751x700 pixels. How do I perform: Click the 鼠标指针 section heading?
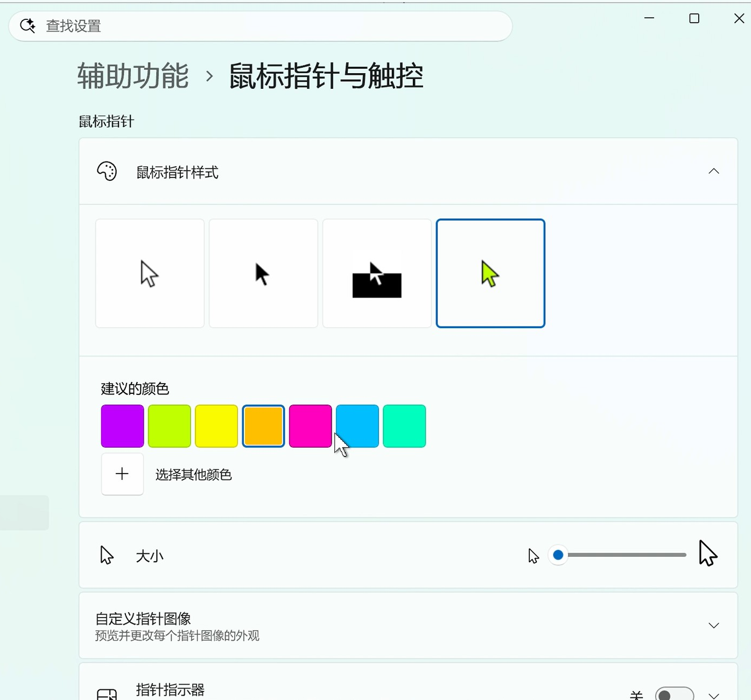pos(107,122)
